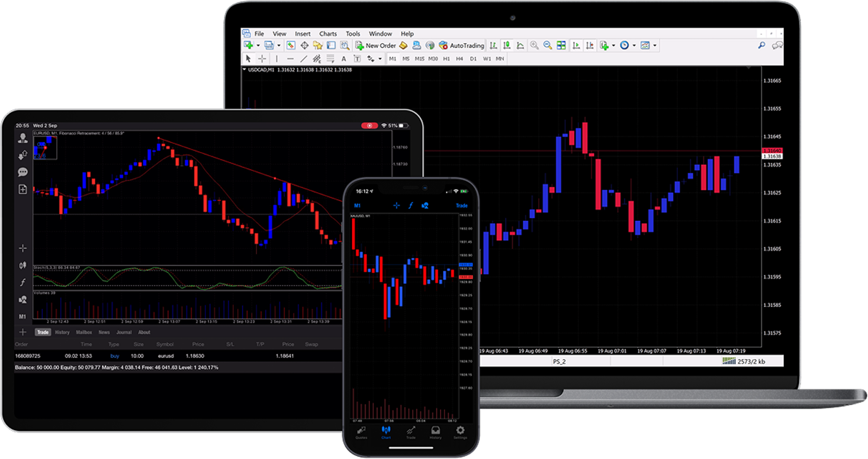Image resolution: width=868 pixels, height=459 pixels.
Task: Pick the Text label tool (A) in toolbar
Action: click(x=343, y=59)
